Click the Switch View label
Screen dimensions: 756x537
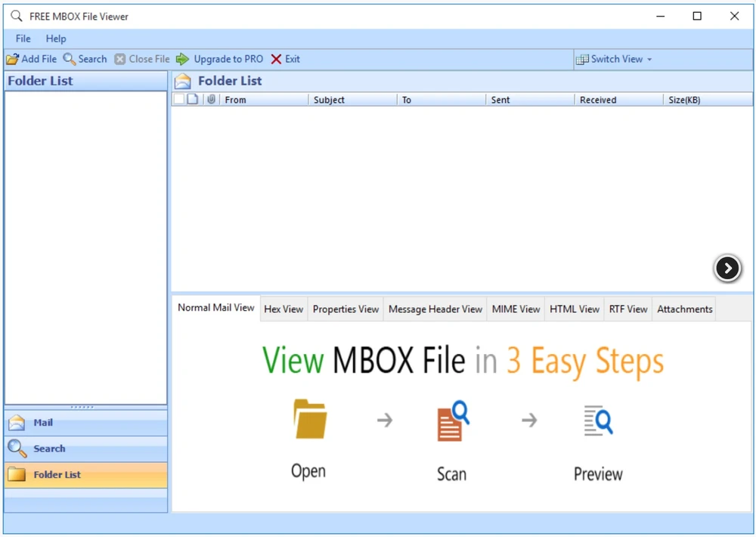(x=617, y=59)
